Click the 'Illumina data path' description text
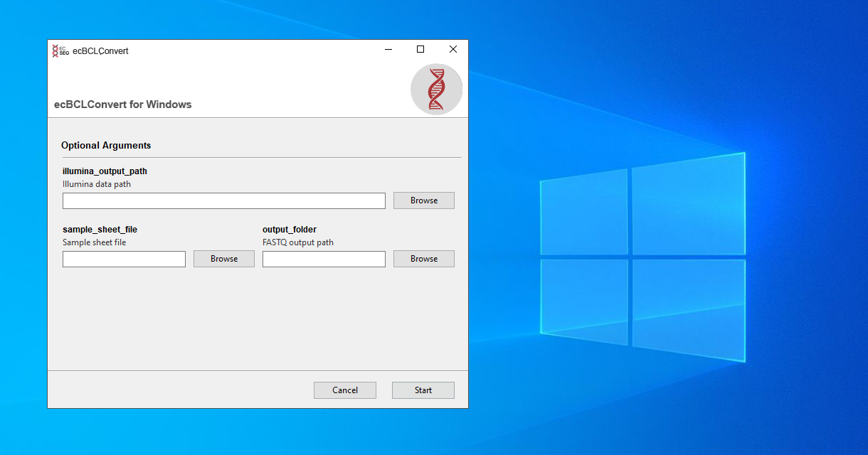The width and height of the screenshot is (868, 455). [97, 184]
